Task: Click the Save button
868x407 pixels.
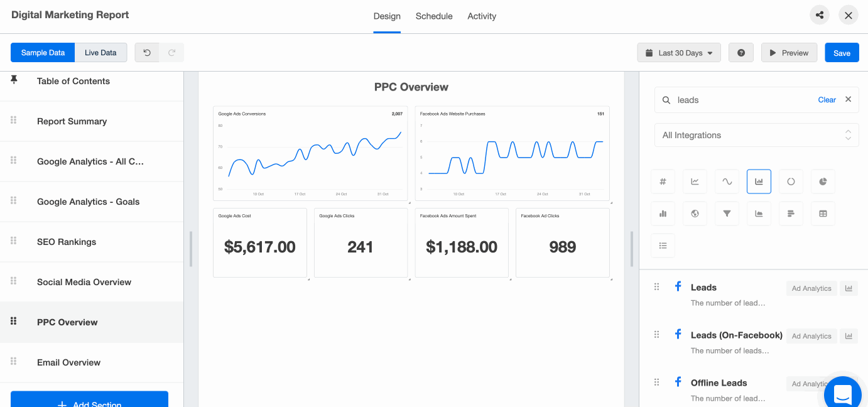Action: point(842,53)
